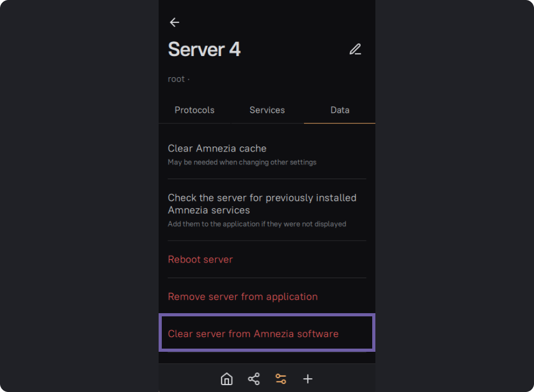Viewport: 534px width, 392px height.
Task: Tap the 'Add them to the application' description
Action: 256,224
